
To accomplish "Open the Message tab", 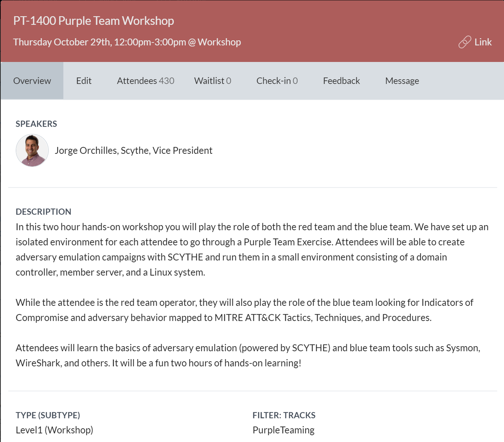I will coord(402,81).
